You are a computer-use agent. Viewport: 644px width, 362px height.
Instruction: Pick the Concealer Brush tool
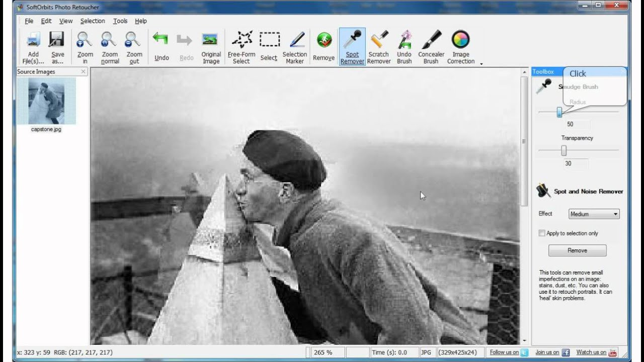431,47
